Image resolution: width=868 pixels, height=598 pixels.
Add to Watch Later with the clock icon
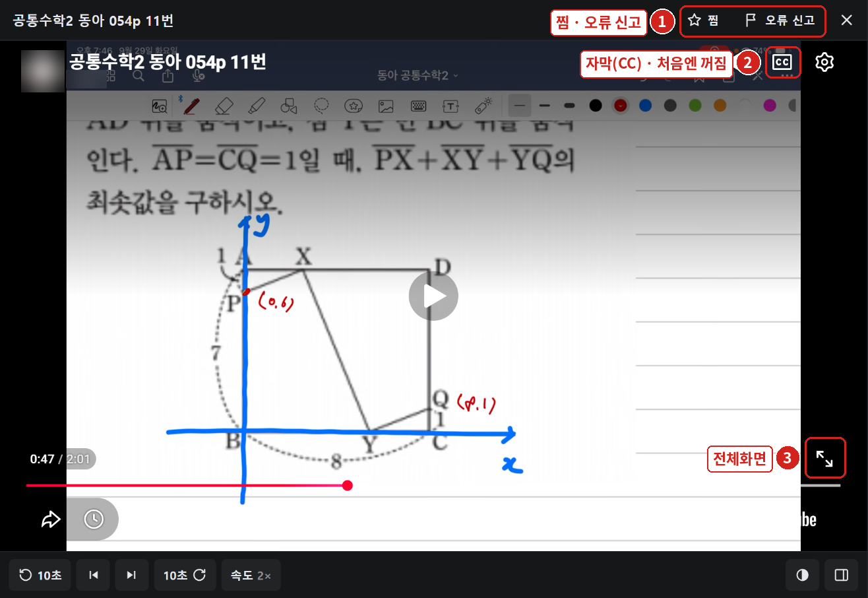pos(94,519)
